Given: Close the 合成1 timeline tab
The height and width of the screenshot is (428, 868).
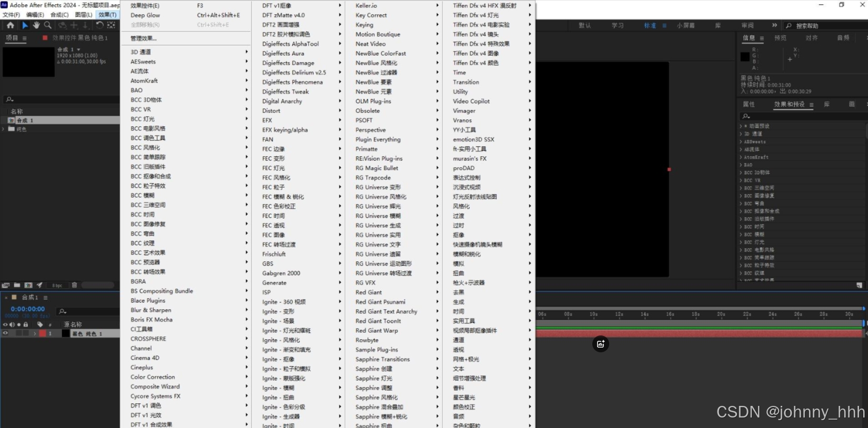Looking at the screenshot, I should pos(6,298).
